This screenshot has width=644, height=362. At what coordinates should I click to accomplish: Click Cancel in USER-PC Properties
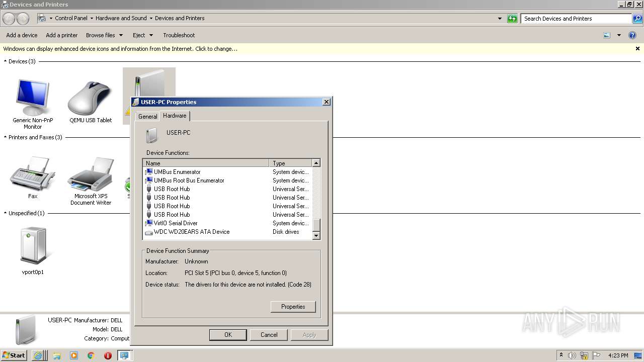(x=269, y=335)
